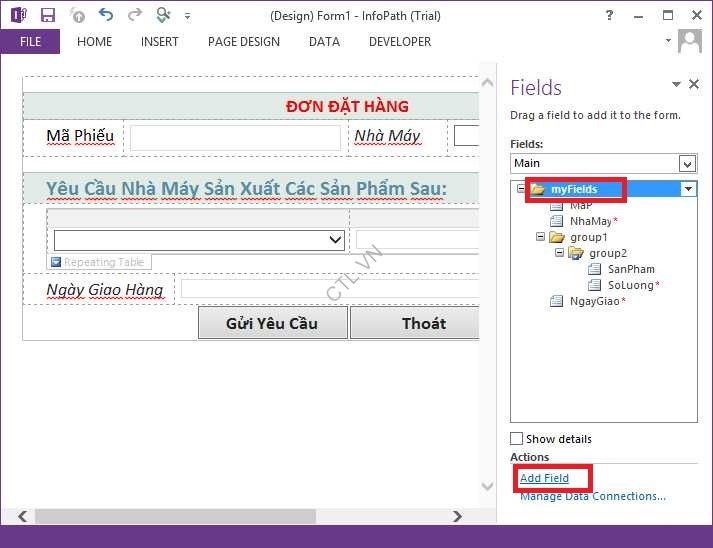Click the Mã Phiếu text input box

tap(235, 137)
